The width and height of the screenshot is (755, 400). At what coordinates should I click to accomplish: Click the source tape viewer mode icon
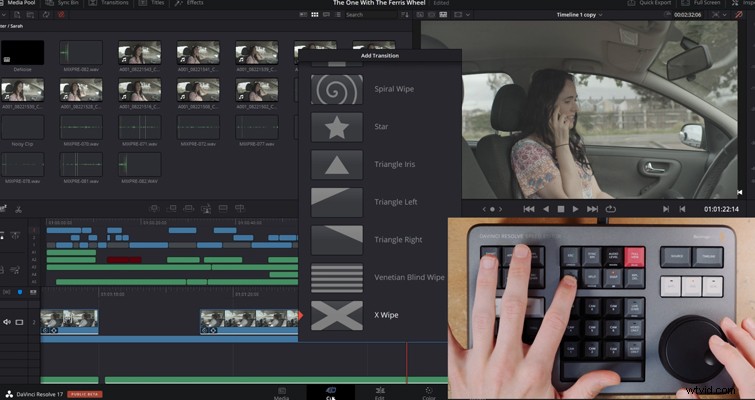[x=431, y=15]
